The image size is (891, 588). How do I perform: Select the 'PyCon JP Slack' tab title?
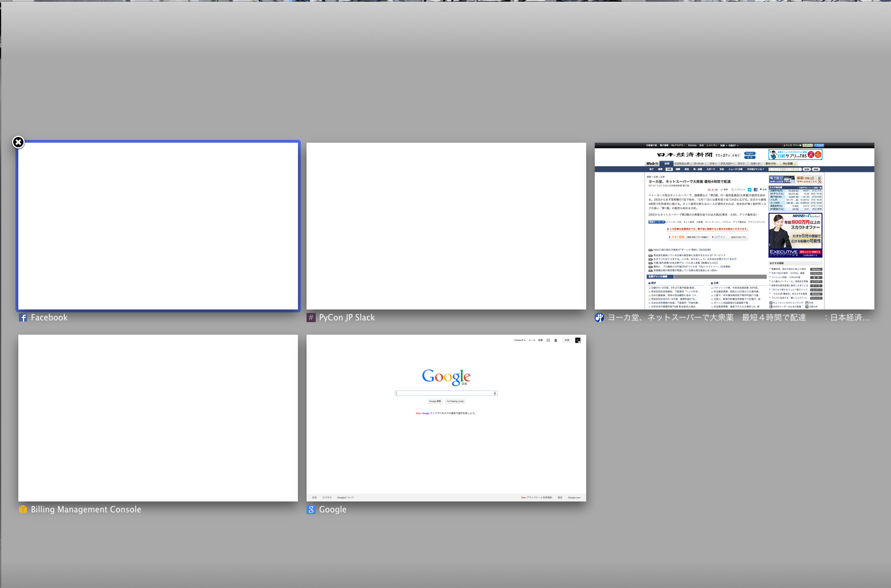click(347, 317)
